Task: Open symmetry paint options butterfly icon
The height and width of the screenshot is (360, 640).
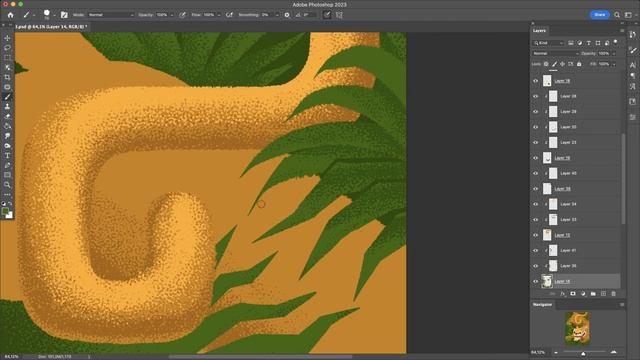Action: [339, 15]
